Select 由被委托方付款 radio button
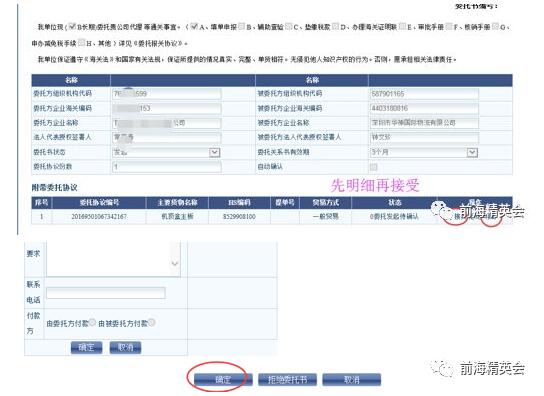The width and height of the screenshot is (544, 396). pyautogui.click(x=152, y=322)
